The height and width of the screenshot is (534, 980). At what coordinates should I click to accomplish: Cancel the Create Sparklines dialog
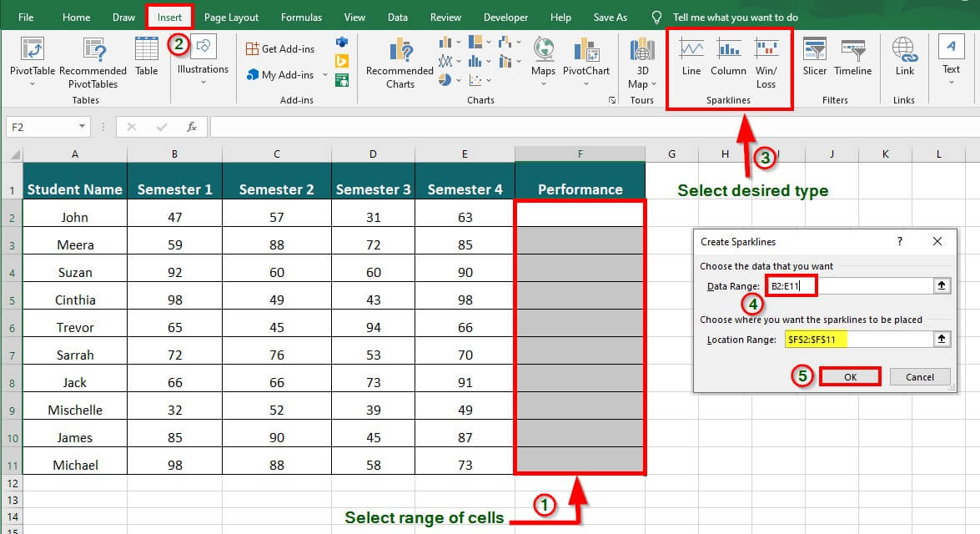click(918, 376)
